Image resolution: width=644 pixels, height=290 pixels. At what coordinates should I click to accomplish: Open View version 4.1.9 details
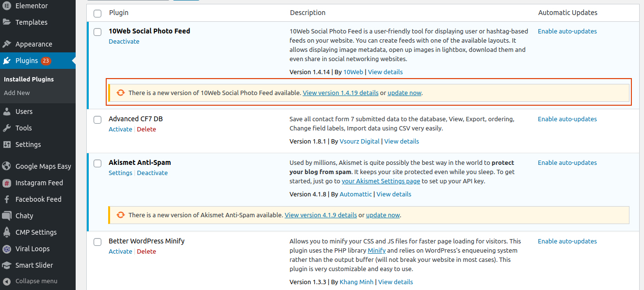[321, 215]
